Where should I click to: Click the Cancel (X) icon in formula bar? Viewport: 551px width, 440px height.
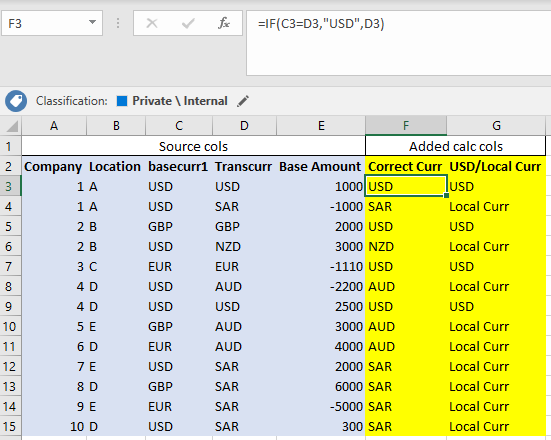tap(152, 24)
